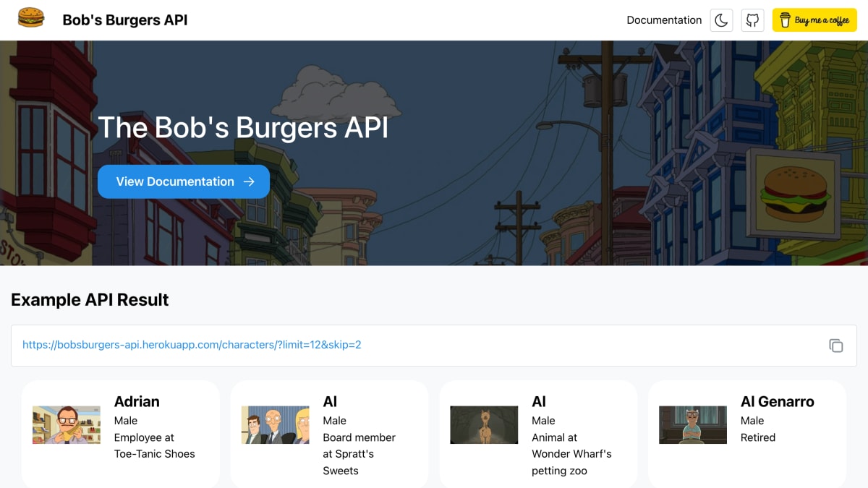Click the 'Example API Result' heading
The height and width of the screenshot is (488, 868).
(x=90, y=300)
